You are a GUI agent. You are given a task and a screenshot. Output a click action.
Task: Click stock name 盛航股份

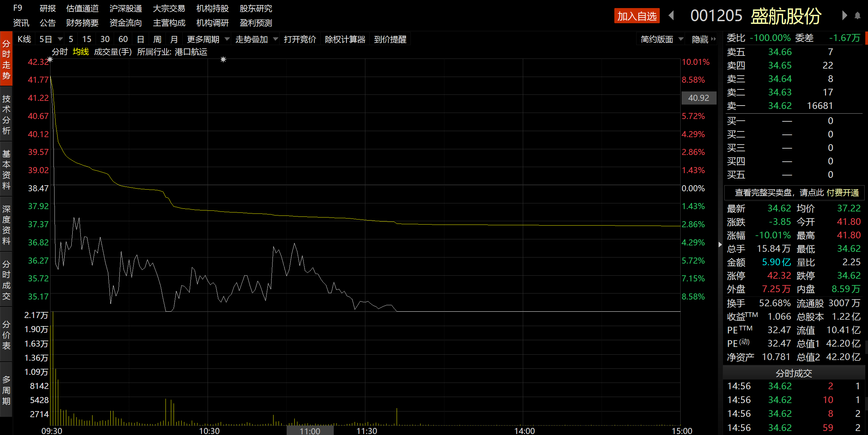point(786,16)
